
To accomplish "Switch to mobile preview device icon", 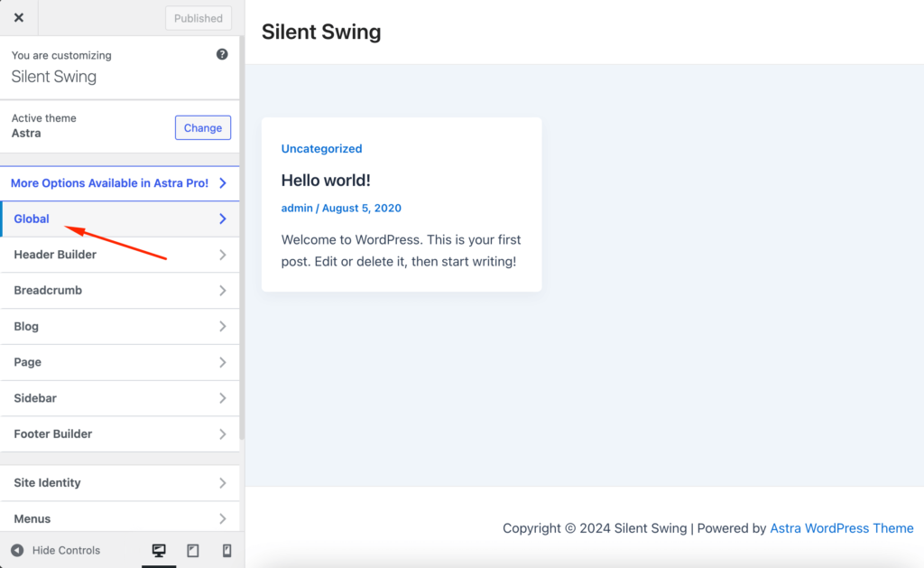I will (226, 550).
